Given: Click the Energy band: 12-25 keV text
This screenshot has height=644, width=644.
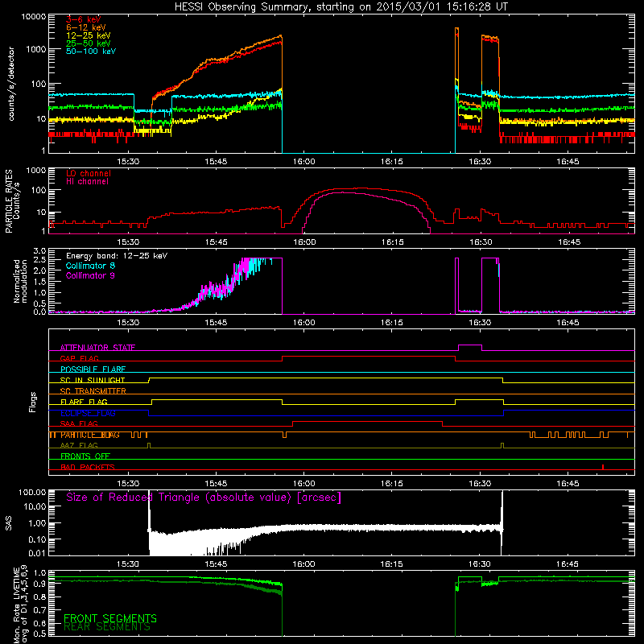Looking at the screenshot, I should point(117,256).
